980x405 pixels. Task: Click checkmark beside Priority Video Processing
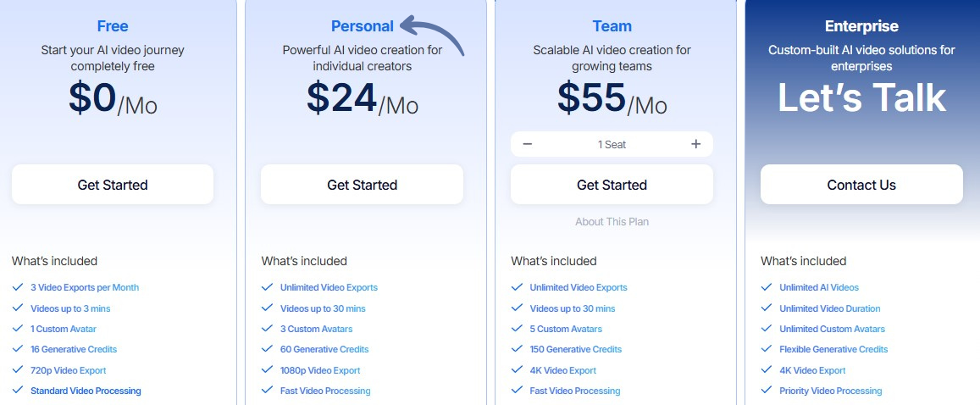767,391
